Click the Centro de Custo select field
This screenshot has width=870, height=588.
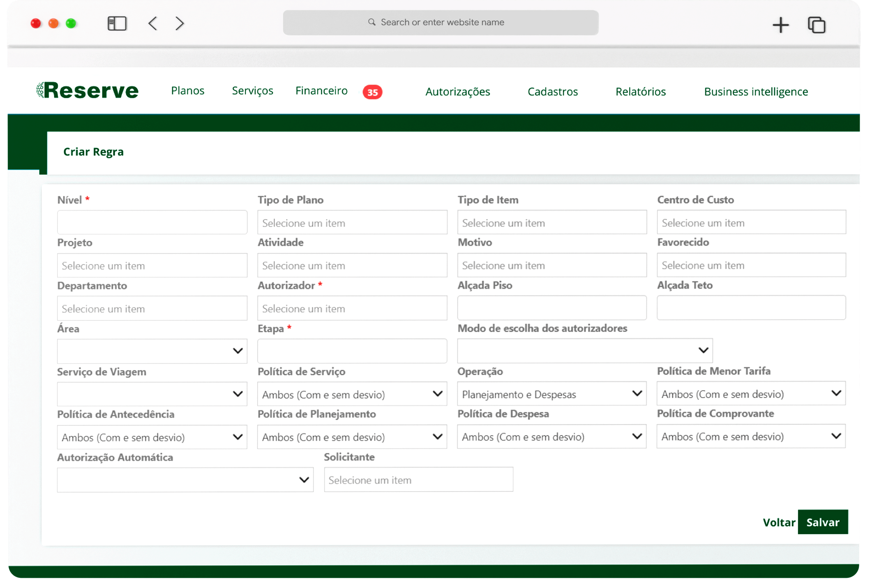750,222
